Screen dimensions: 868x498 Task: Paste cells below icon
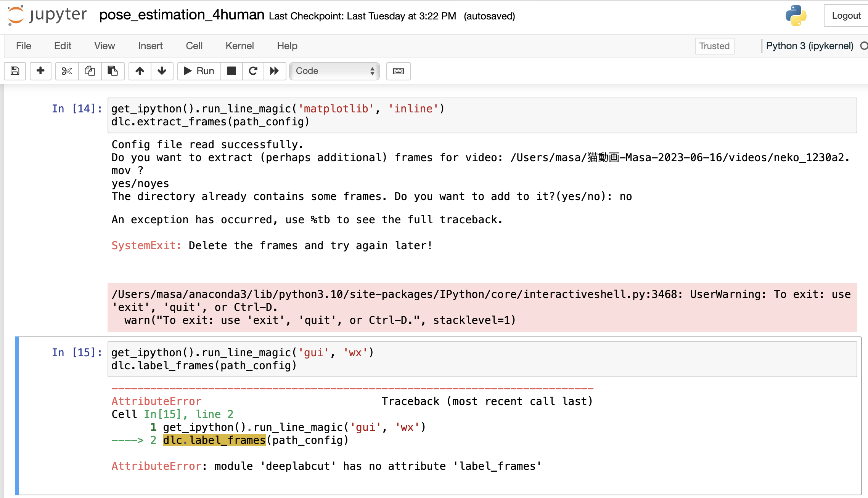click(x=113, y=71)
